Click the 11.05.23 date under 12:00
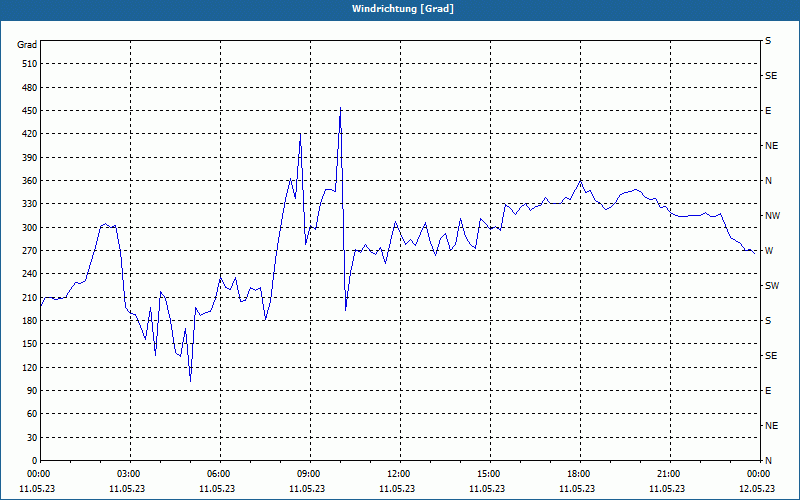Screen dimensions: 800x500 (x=397, y=488)
